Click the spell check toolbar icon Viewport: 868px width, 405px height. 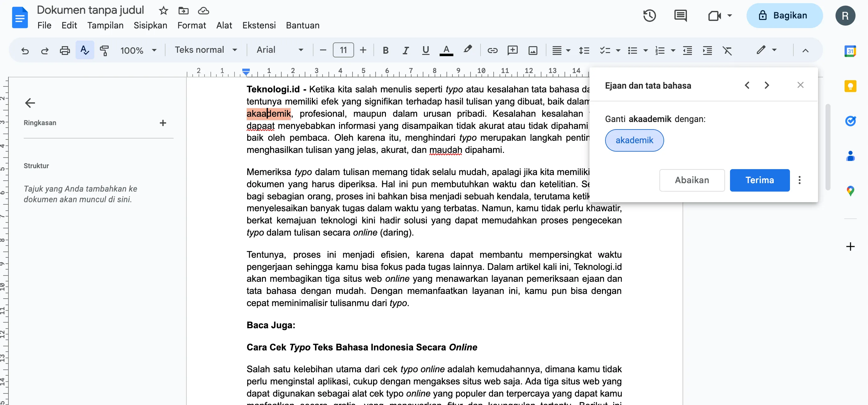pos(85,50)
